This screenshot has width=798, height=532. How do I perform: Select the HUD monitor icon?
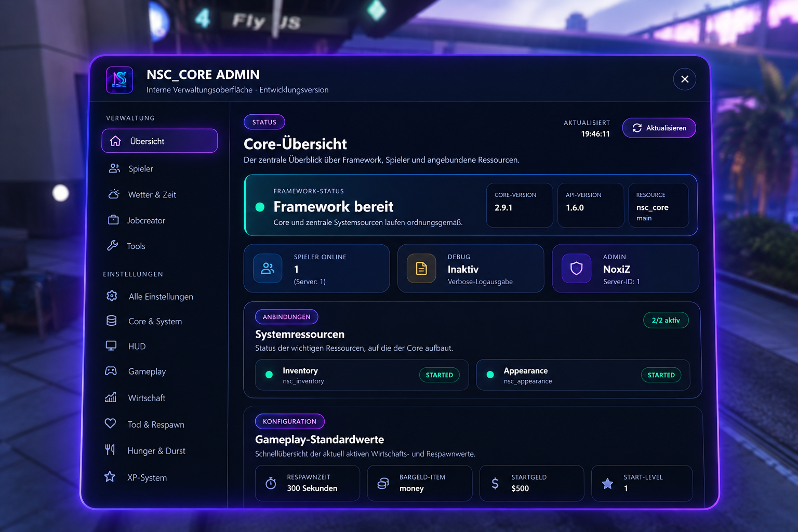tap(111, 346)
